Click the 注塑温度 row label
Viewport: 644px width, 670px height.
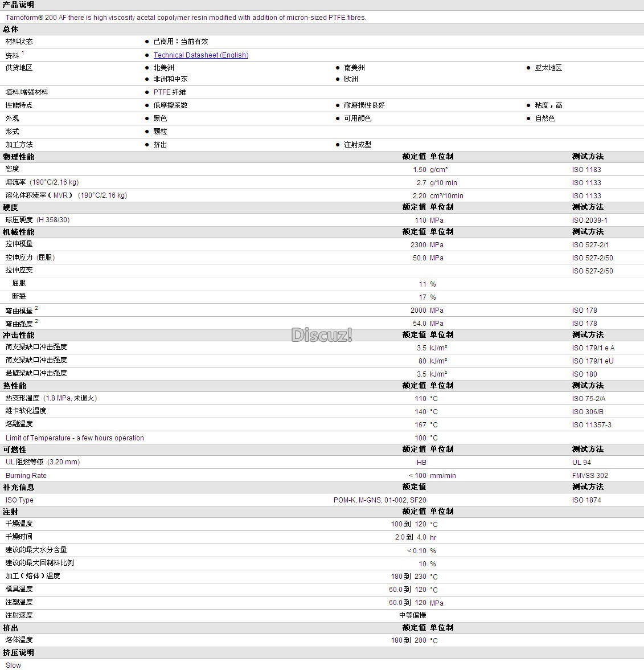point(19,603)
